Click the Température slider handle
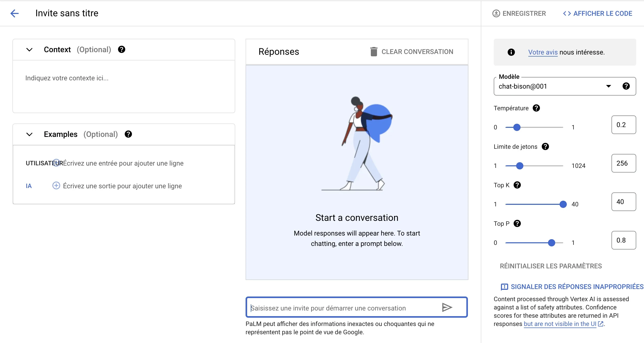The height and width of the screenshot is (343, 644). (x=517, y=127)
